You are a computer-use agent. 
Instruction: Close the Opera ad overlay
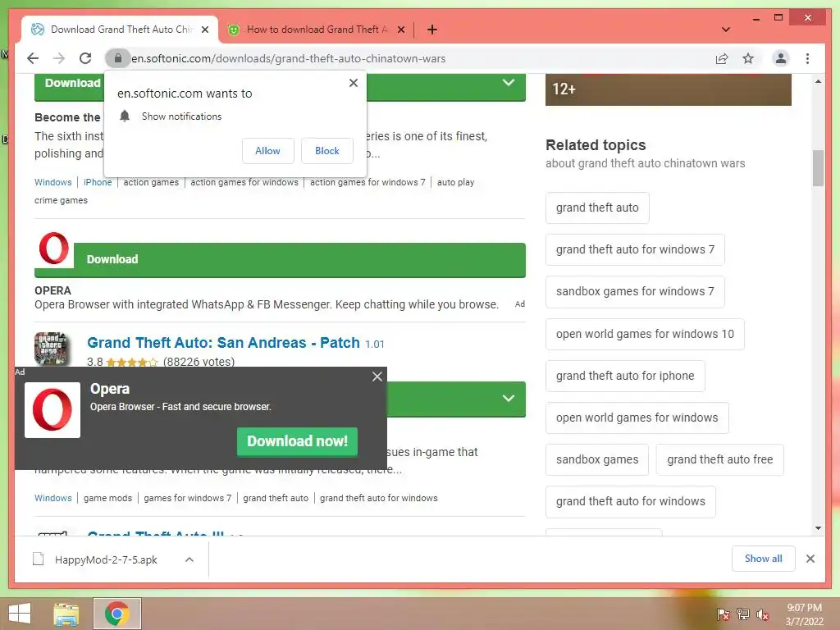(377, 377)
